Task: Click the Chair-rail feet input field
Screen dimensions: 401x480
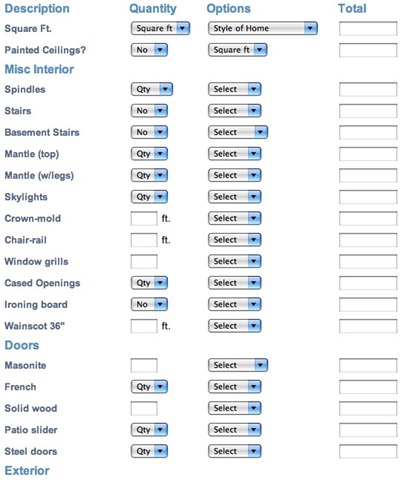Action: (x=144, y=240)
